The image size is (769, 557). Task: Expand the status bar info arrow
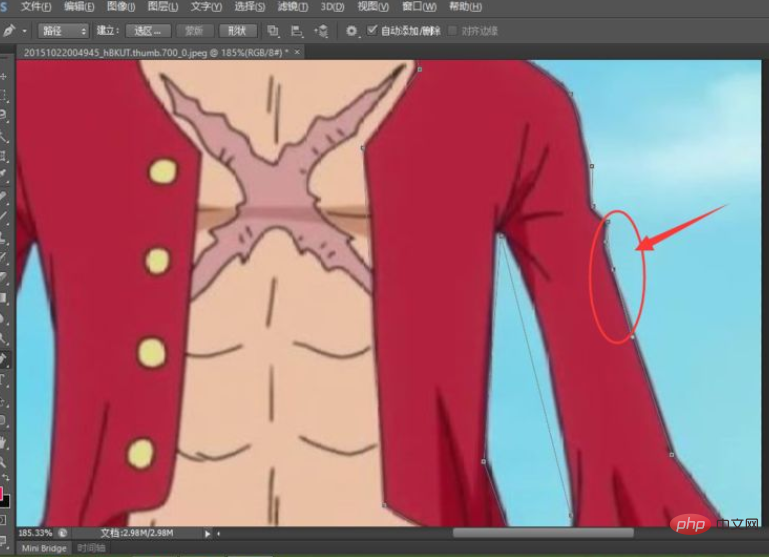pos(207,533)
